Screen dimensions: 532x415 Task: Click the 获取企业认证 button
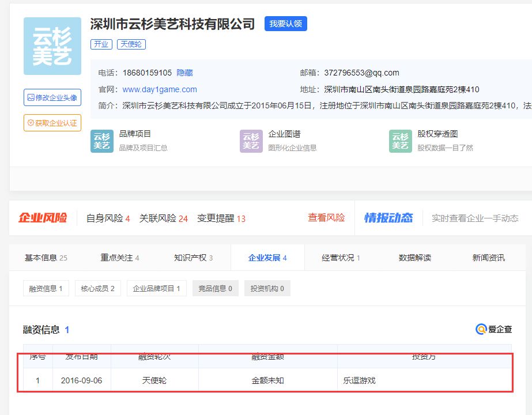point(52,123)
